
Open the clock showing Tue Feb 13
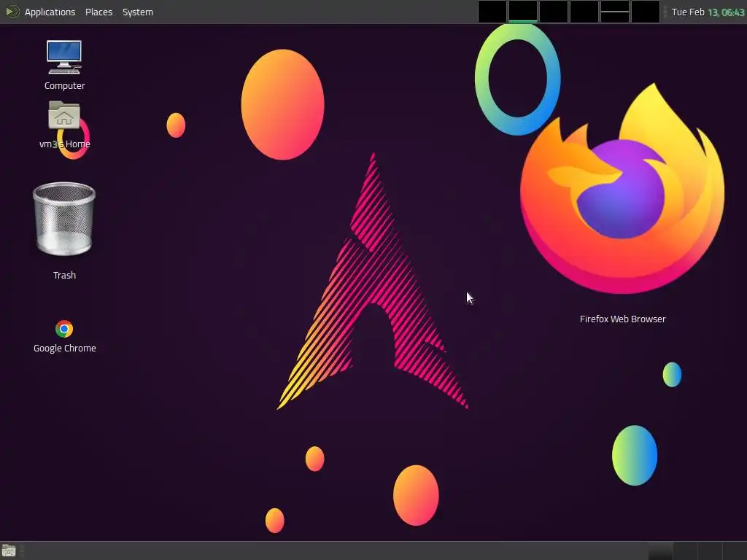point(708,12)
